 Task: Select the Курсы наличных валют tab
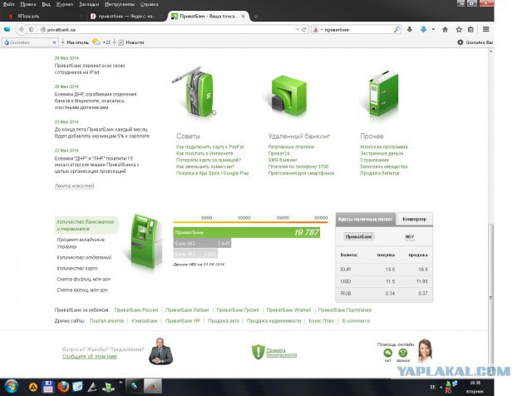[365, 219]
